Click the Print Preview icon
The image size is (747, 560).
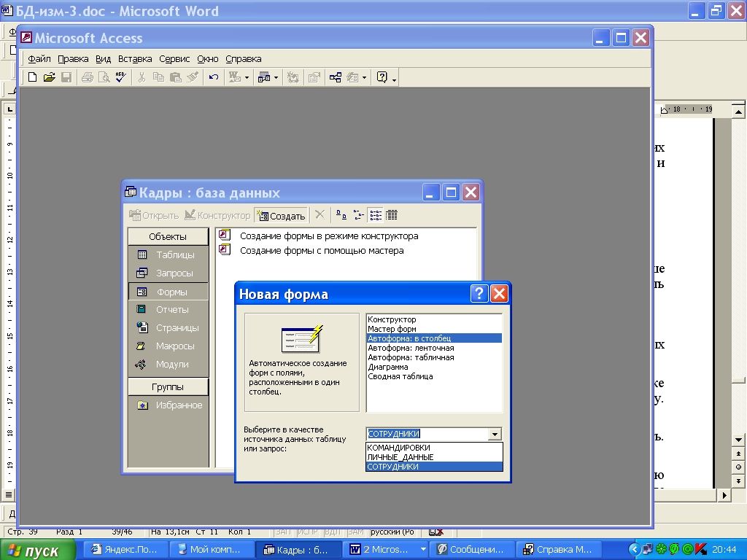pos(104,77)
